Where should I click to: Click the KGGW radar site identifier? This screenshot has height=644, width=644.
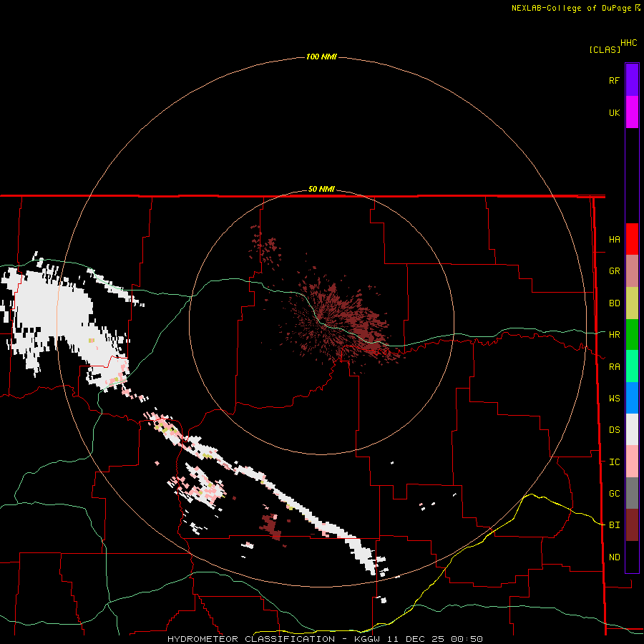click(x=367, y=639)
